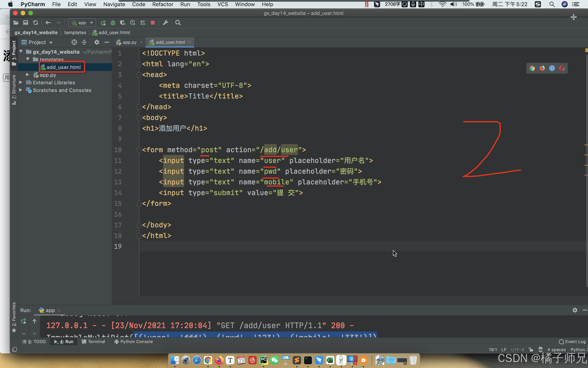Click the profiler run icon
The width and height of the screenshot is (588, 368).
[133, 23]
